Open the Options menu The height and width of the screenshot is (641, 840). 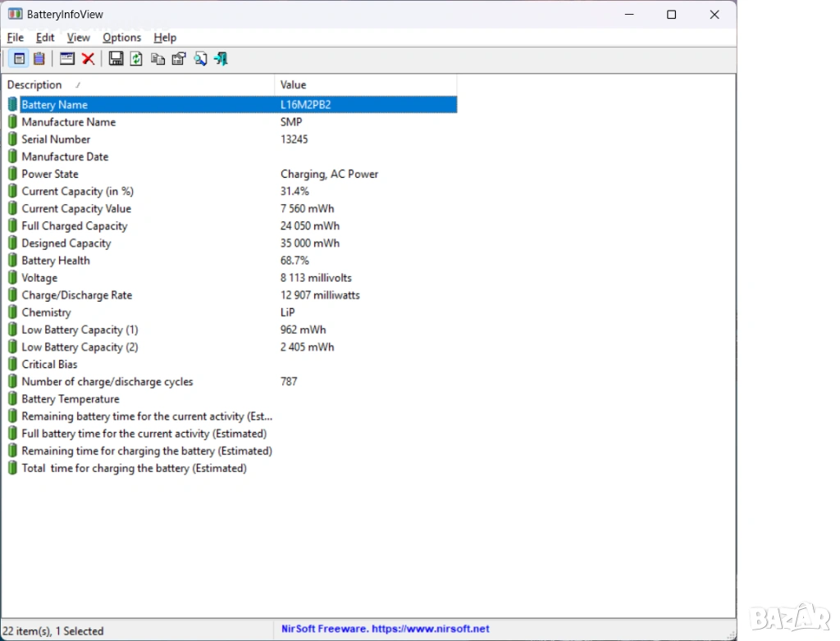(x=121, y=38)
